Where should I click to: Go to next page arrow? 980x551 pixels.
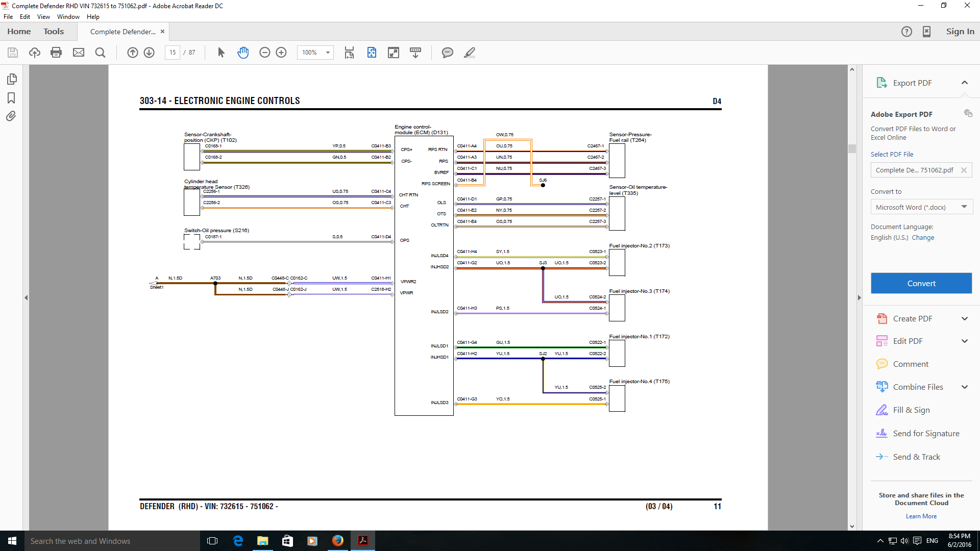[x=149, y=53]
